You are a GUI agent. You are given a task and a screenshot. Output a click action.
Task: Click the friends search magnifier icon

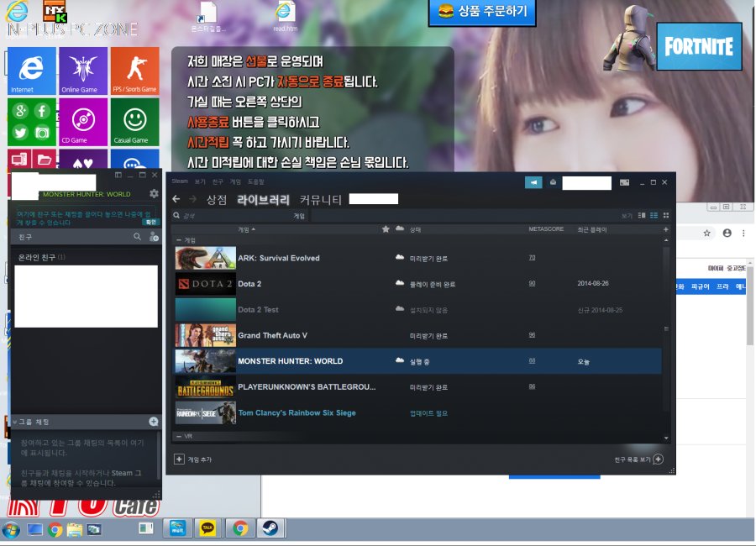coord(138,238)
